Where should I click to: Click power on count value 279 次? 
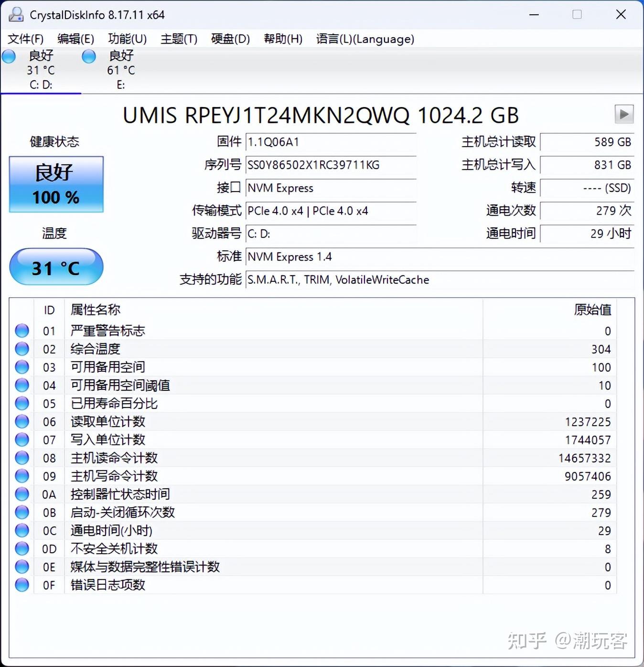587,211
